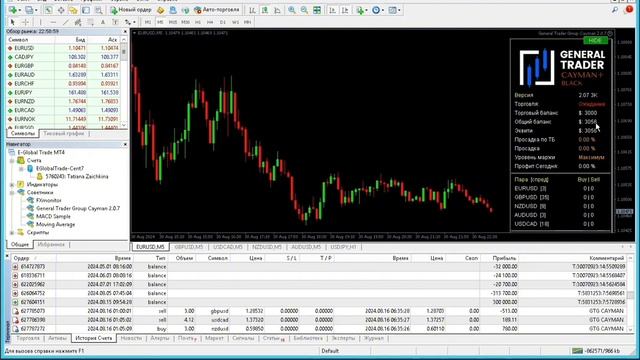640x360 pixels.
Task: Select the Equidistant Channel tool
Action: 78,22
